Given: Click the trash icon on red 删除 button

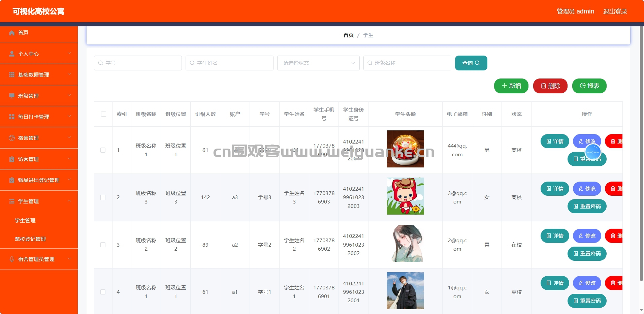Looking at the screenshot, I should [x=543, y=86].
